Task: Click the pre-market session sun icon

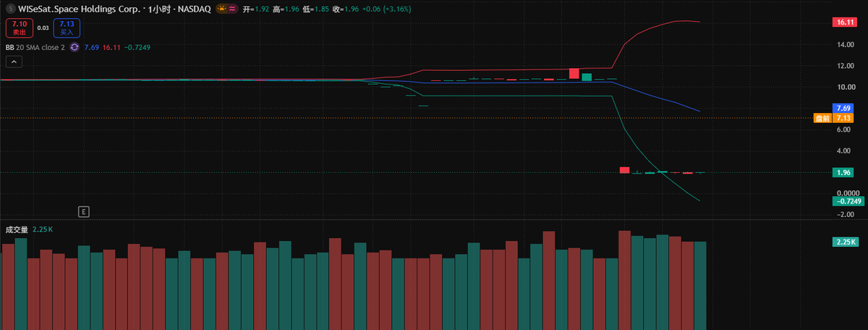Action: click(222, 9)
